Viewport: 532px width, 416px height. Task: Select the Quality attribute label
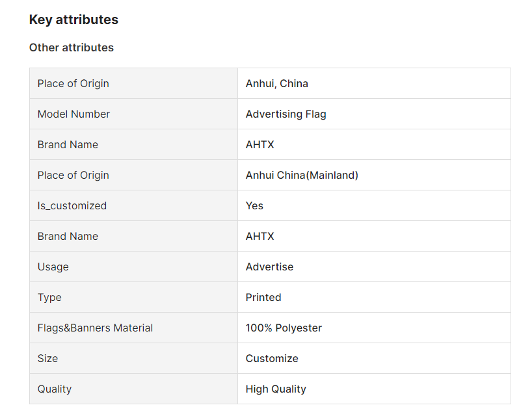[x=54, y=389]
